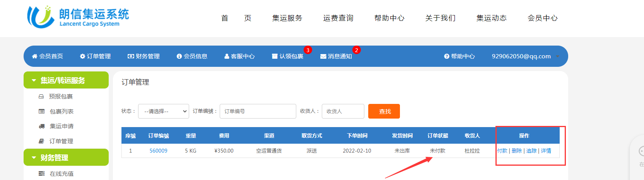This screenshot has width=644, height=180.
Task: Open 运费查询 in top navigation
Action: [x=338, y=18]
